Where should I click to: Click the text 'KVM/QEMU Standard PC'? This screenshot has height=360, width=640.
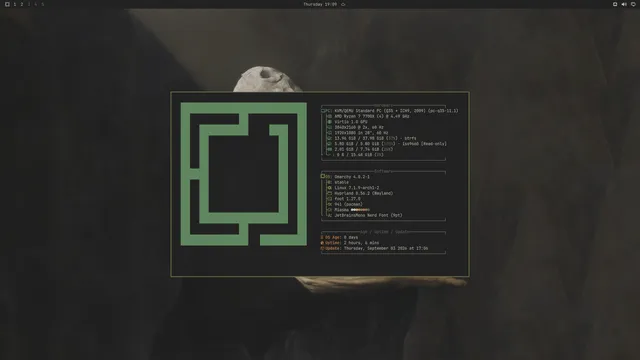(x=358, y=111)
